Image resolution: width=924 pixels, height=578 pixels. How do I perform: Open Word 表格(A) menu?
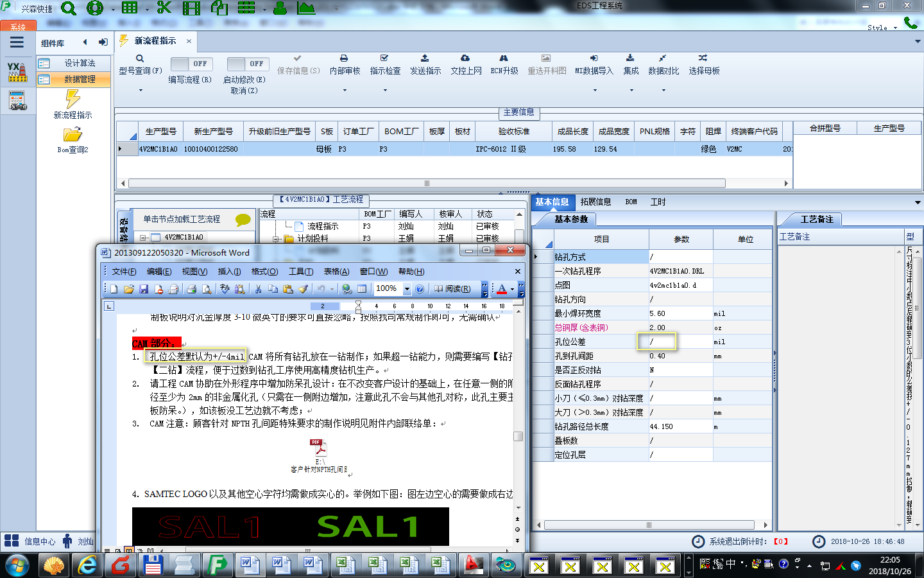click(336, 272)
